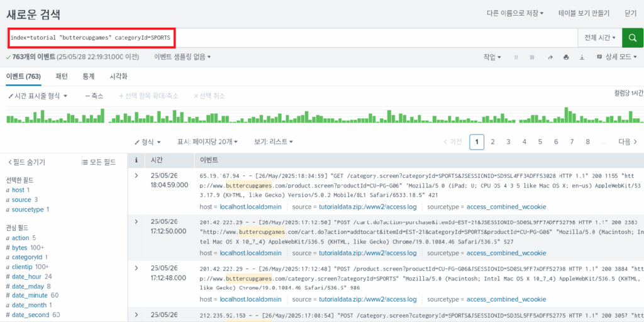The height and width of the screenshot is (322, 644).
Task: Click the i info column header
Action: [x=136, y=160]
